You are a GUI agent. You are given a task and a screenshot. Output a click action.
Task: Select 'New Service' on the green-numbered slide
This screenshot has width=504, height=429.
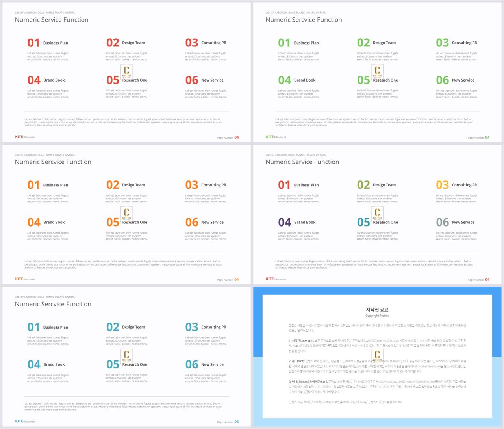(x=463, y=80)
